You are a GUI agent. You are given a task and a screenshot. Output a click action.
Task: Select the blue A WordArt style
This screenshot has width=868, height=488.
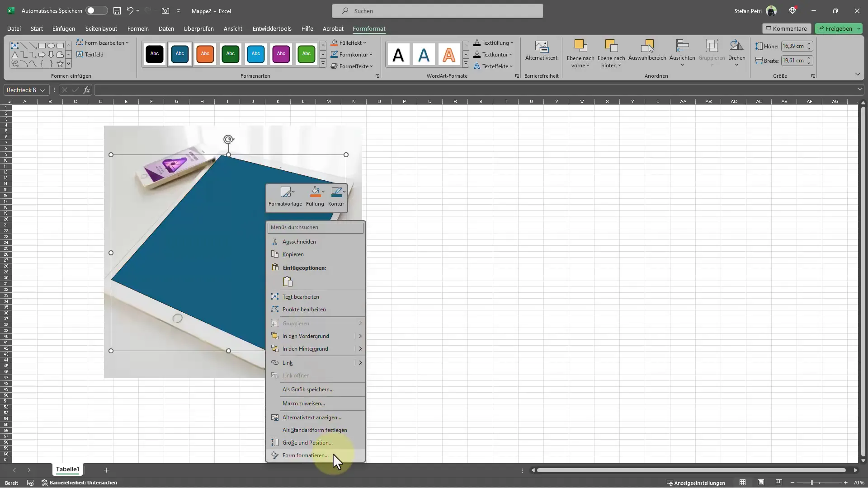coord(424,55)
